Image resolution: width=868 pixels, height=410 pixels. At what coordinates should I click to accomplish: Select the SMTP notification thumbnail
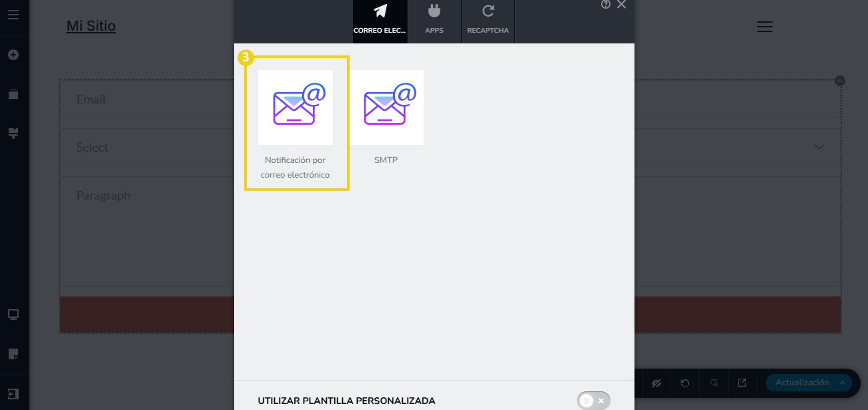[x=387, y=108]
